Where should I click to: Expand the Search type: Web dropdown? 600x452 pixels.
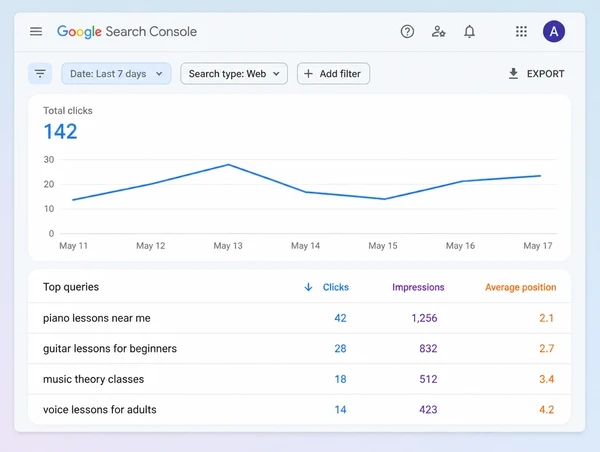[x=234, y=73]
